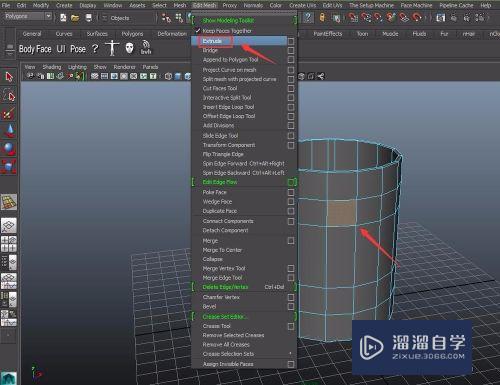Click the yellow grid last-tool icon
This screenshot has height=385, width=500.
click(9, 202)
